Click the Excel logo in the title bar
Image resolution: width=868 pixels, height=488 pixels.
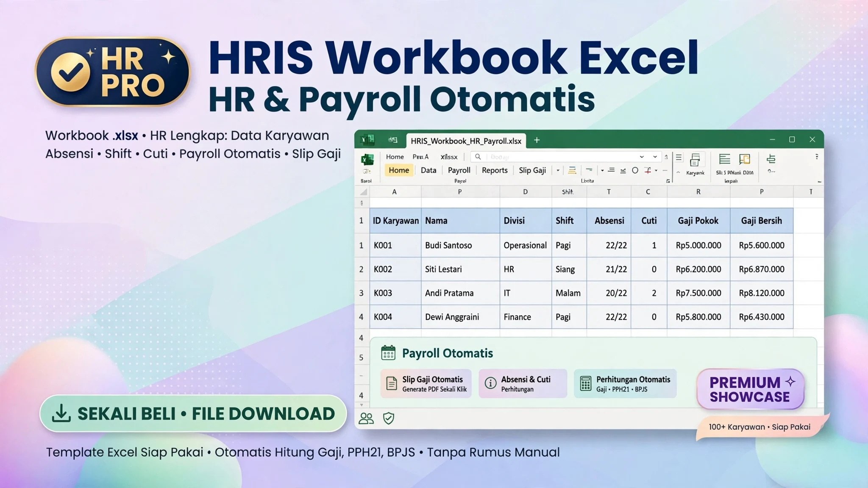(367, 139)
